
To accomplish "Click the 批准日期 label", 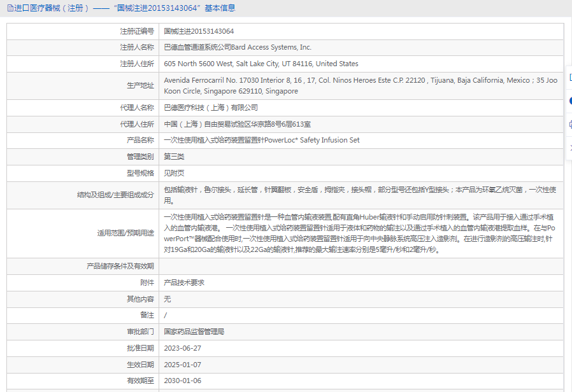I will click(140, 348).
